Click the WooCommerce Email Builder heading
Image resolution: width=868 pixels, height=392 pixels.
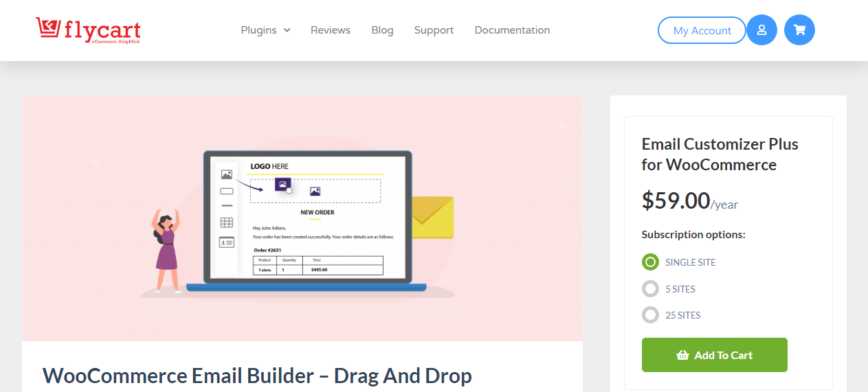point(257,376)
